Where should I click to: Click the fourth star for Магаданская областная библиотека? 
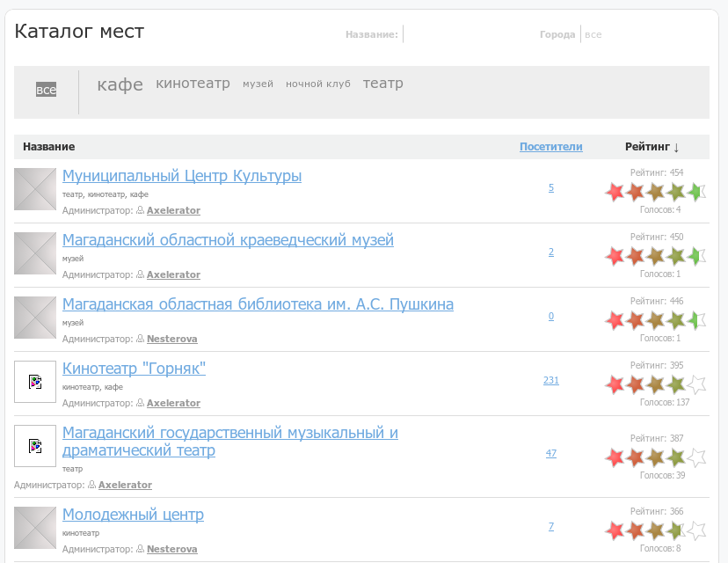click(675, 320)
